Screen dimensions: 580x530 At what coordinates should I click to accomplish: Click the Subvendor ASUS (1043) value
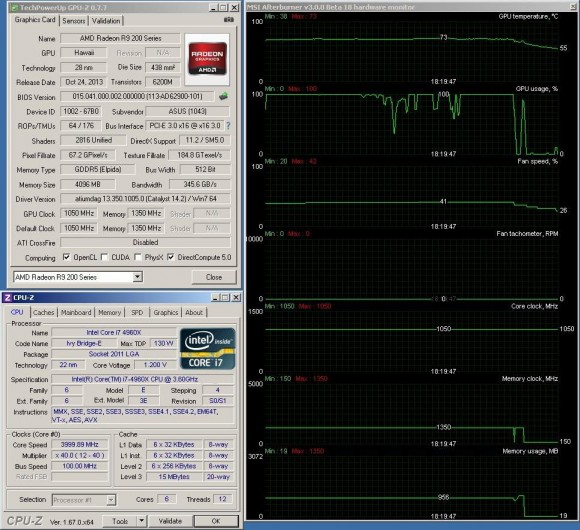pyautogui.click(x=188, y=111)
